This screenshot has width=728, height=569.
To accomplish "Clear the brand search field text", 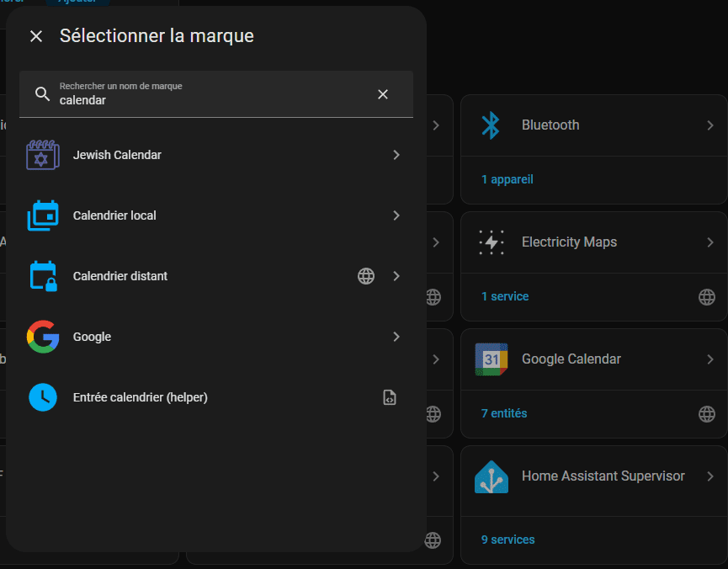I will click(383, 94).
